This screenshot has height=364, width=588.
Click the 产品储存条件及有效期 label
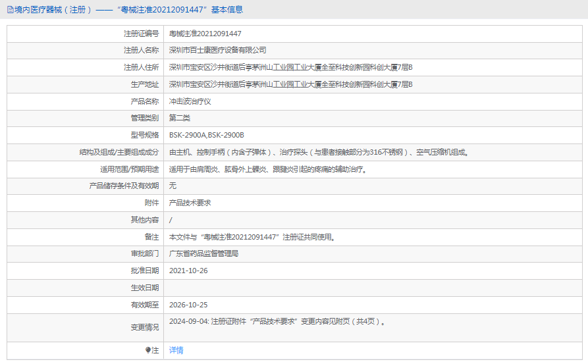pos(124,186)
